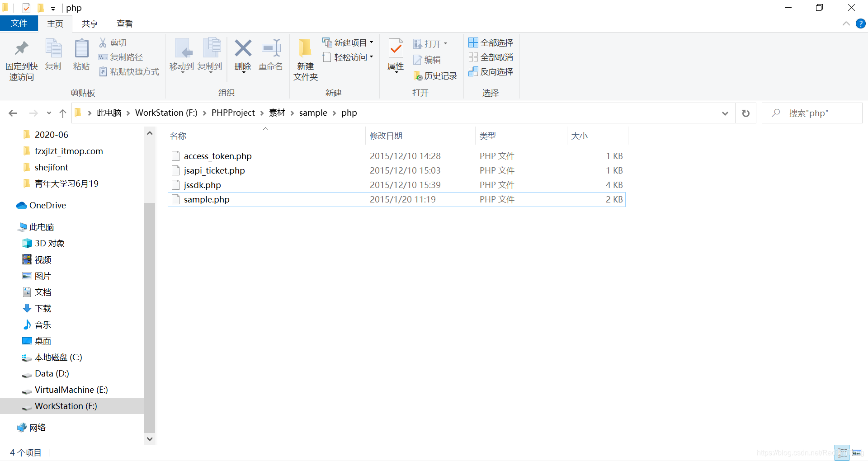This screenshot has height=461, width=868.
Task: Click the blue Help question mark icon
Action: [861, 24]
